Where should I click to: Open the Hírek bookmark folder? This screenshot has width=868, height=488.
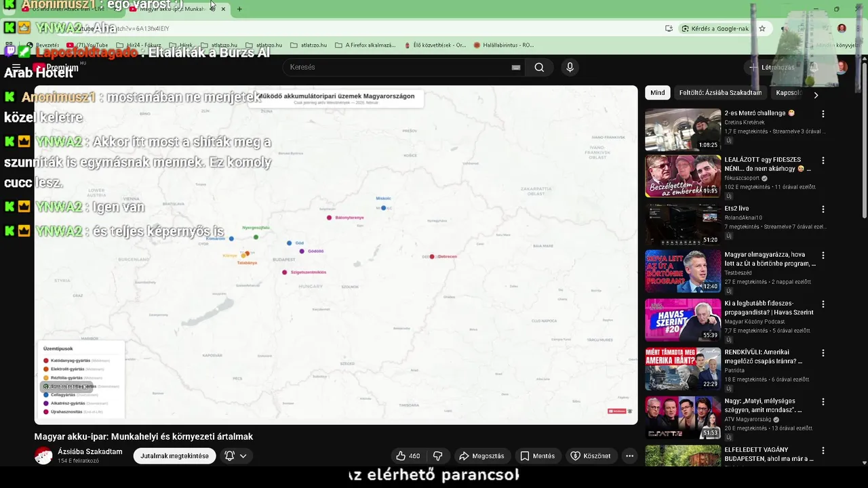pyautogui.click(x=181, y=45)
